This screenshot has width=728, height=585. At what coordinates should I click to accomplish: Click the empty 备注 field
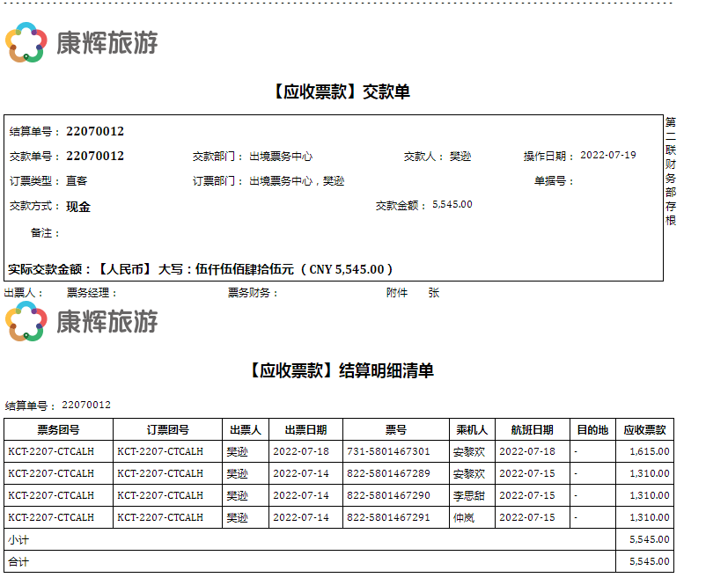pos(176,233)
